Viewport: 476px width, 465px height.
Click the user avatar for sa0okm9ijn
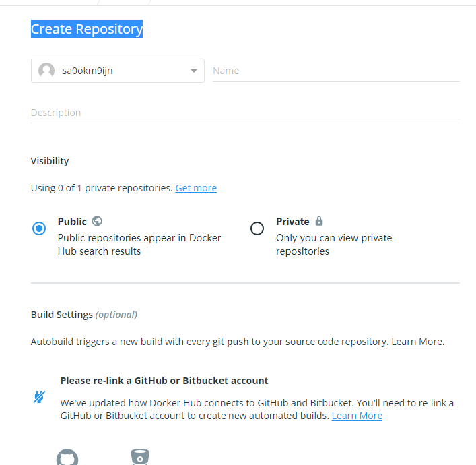[46, 71]
